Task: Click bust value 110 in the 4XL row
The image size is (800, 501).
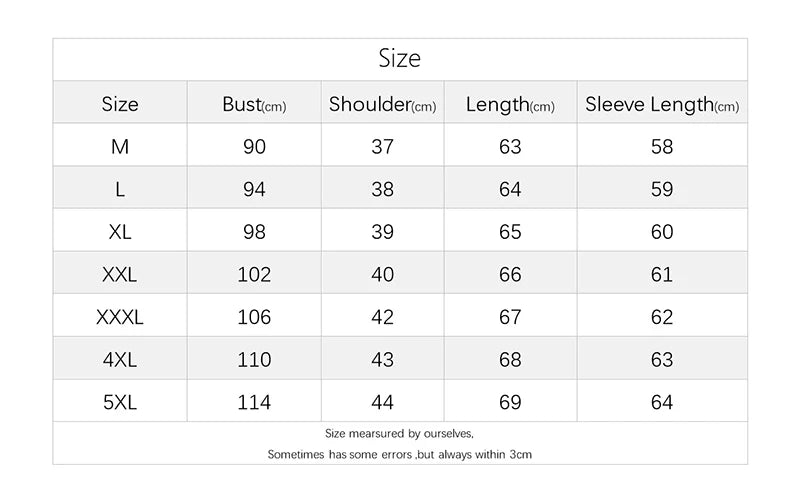Action: tap(254, 360)
